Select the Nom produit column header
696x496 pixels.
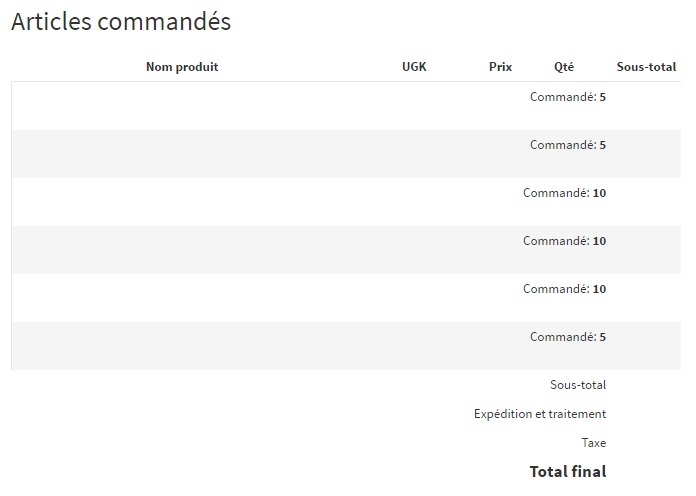(182, 67)
